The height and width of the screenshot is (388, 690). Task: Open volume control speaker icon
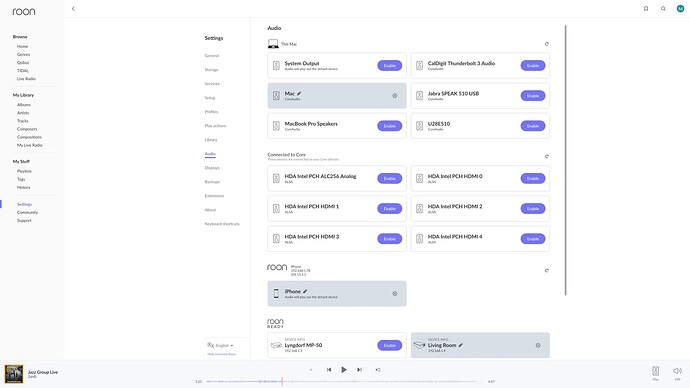tap(677, 371)
